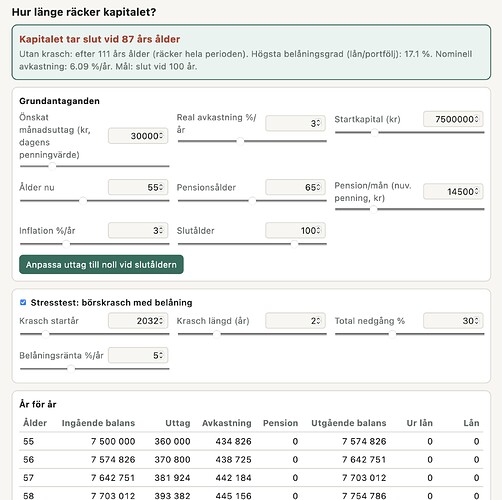The image size is (502, 500).
Task: Click the Pension column header
Action: click(280, 423)
